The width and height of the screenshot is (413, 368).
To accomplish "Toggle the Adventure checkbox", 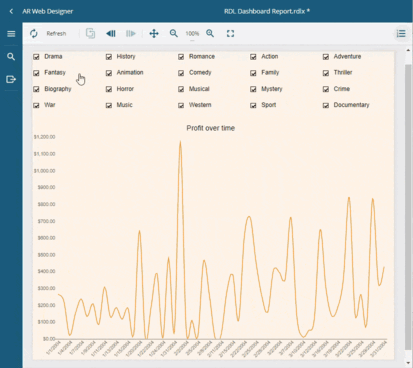I will (x=326, y=57).
